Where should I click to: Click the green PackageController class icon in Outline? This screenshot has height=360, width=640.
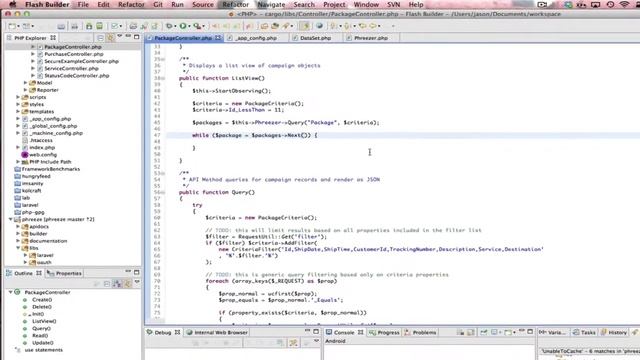[18, 292]
